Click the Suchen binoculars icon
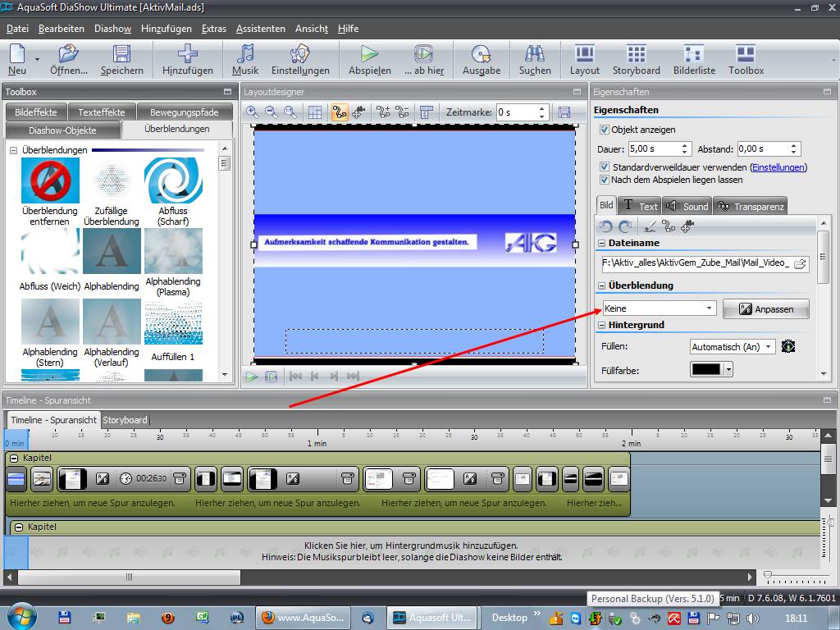840x630 pixels. (x=535, y=54)
